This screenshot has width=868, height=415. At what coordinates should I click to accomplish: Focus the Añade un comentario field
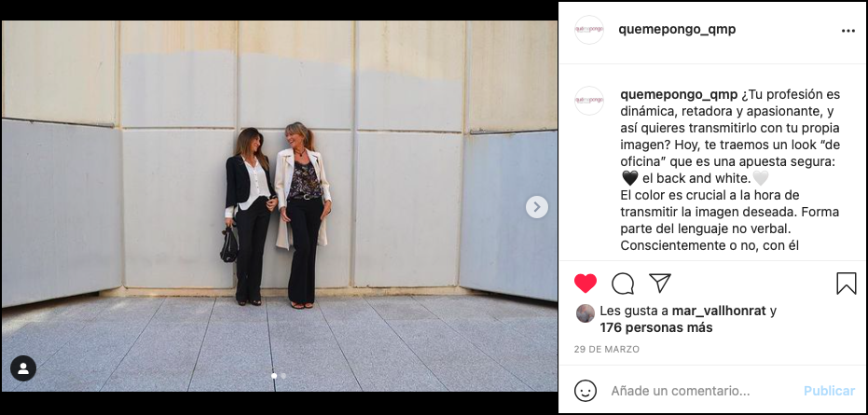[x=703, y=391]
